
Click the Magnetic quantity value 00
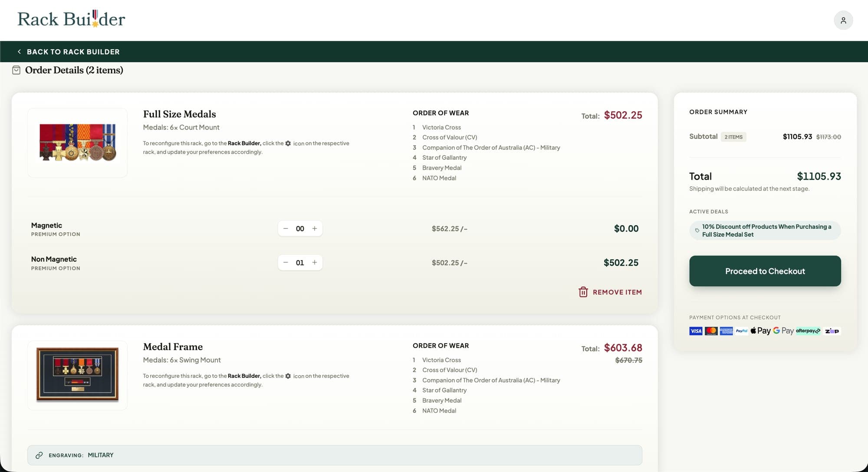click(300, 229)
